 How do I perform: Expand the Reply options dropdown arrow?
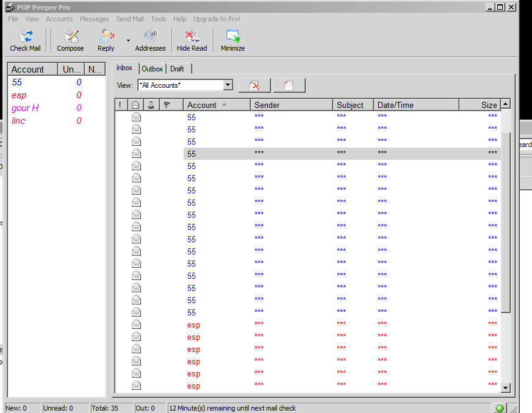[x=128, y=40]
